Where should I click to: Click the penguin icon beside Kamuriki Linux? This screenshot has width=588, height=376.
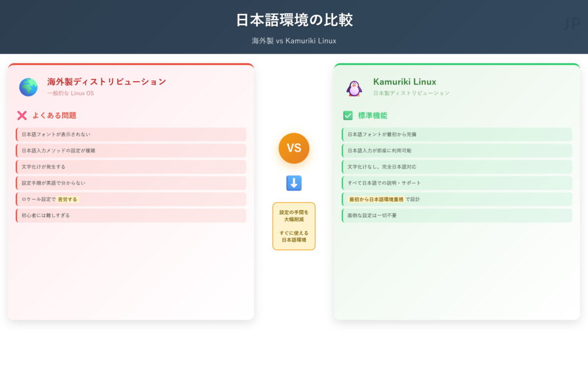pyautogui.click(x=354, y=87)
